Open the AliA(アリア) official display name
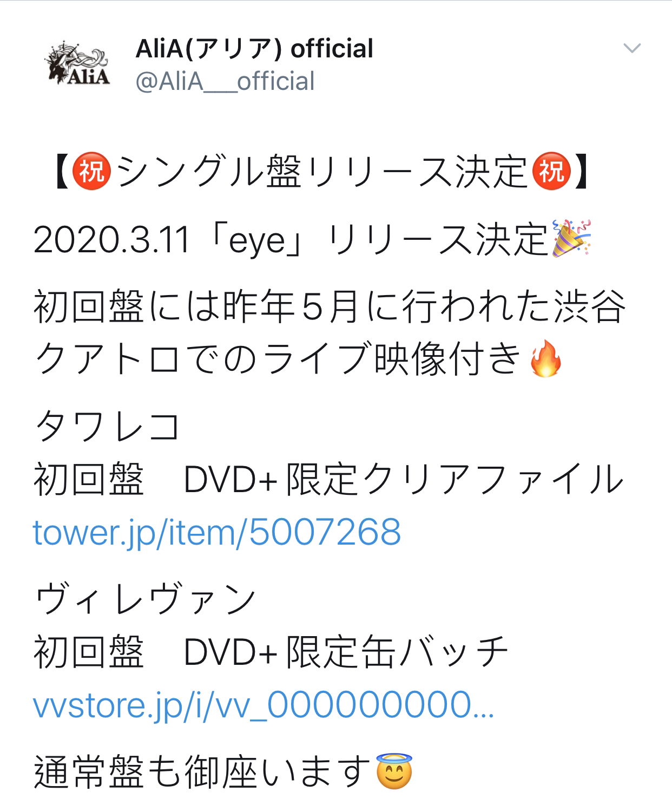The height and width of the screenshot is (798, 672). [x=254, y=49]
